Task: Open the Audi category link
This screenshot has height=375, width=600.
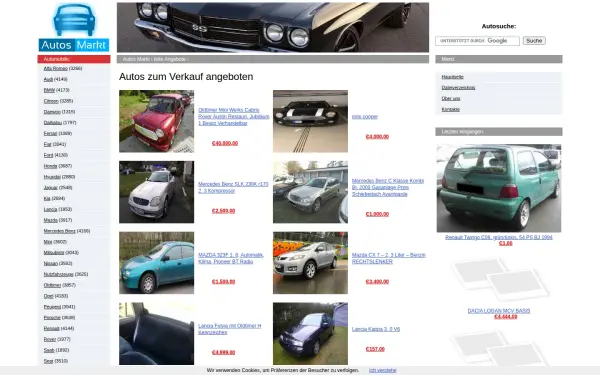Action: (48, 79)
